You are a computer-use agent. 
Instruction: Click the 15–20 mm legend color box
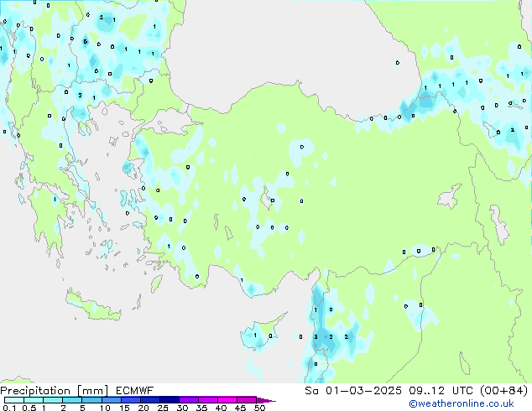coord(130,400)
